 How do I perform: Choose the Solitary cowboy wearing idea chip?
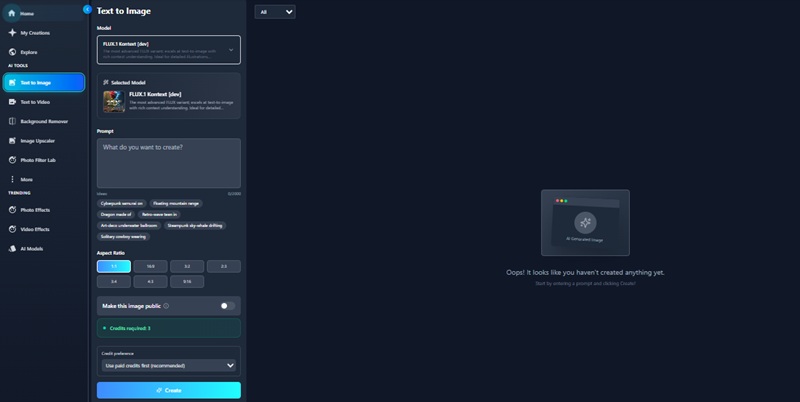click(123, 237)
